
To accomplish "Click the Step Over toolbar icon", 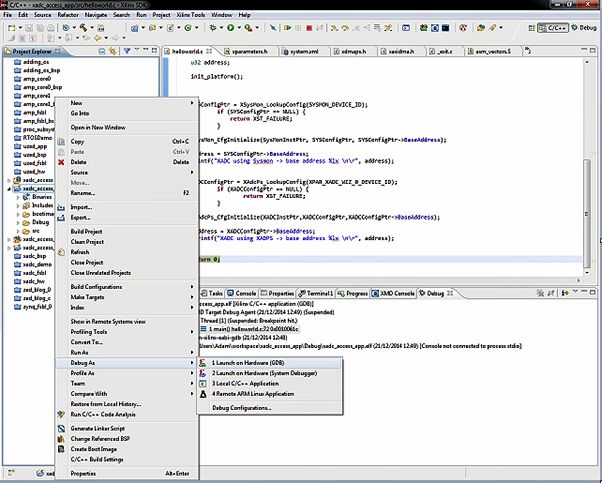I will point(345,28).
